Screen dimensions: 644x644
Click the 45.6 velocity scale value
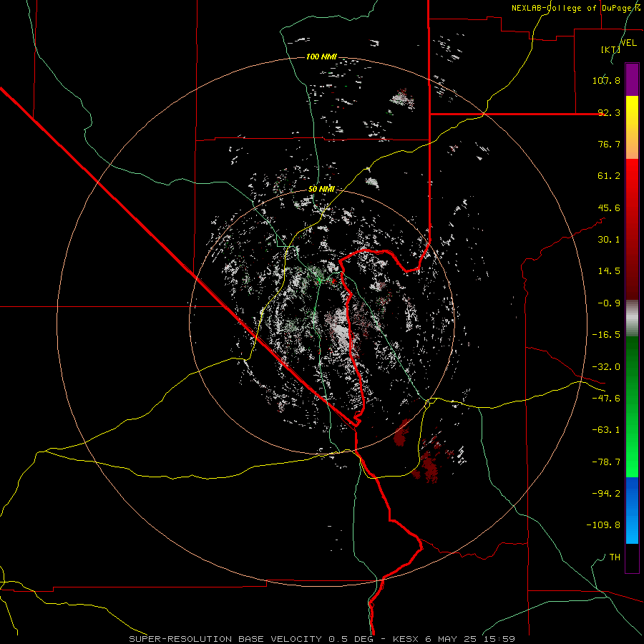[x=609, y=208]
